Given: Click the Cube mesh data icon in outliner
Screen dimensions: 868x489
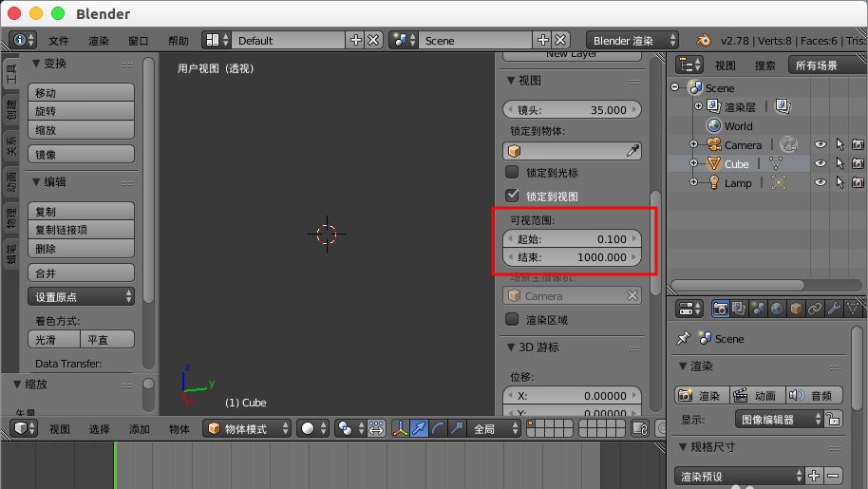Looking at the screenshot, I should point(775,164).
